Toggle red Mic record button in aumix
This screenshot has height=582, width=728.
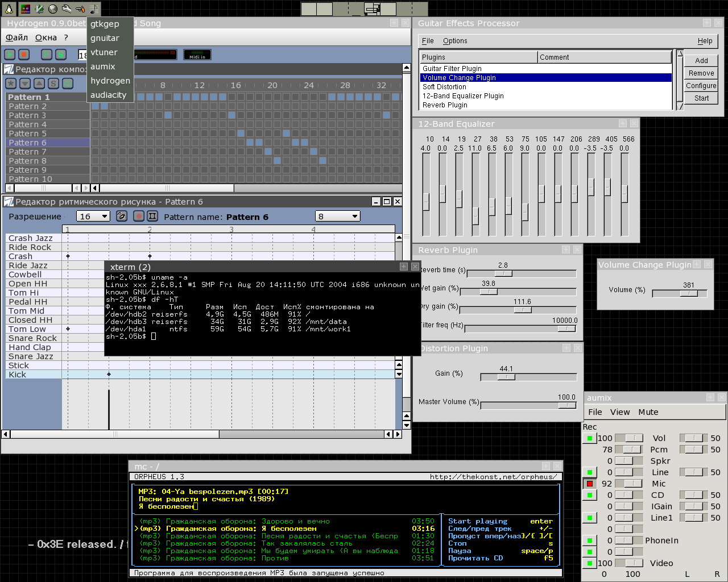coord(590,484)
